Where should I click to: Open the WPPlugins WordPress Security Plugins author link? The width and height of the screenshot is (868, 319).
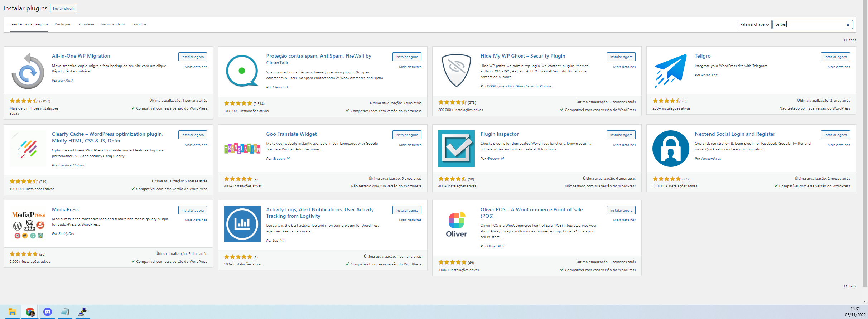pyautogui.click(x=519, y=86)
